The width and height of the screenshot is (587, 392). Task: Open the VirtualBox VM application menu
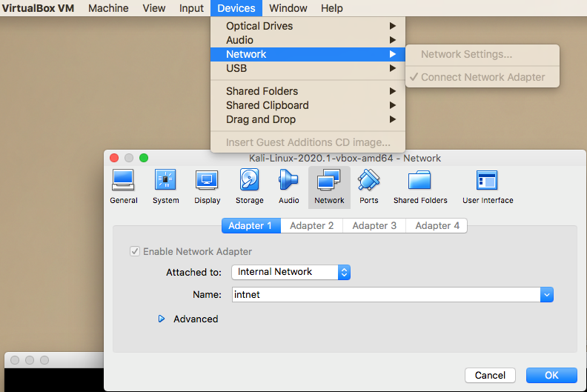click(x=38, y=8)
